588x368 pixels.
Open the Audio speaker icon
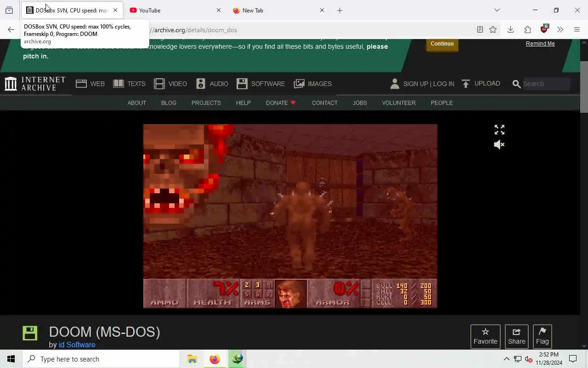(x=201, y=84)
